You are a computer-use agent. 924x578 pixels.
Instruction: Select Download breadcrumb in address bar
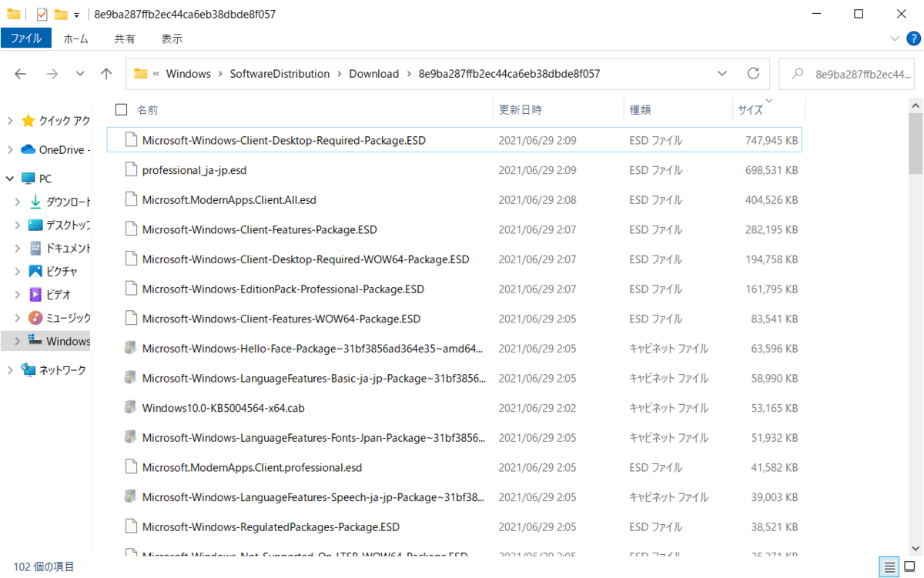click(374, 74)
